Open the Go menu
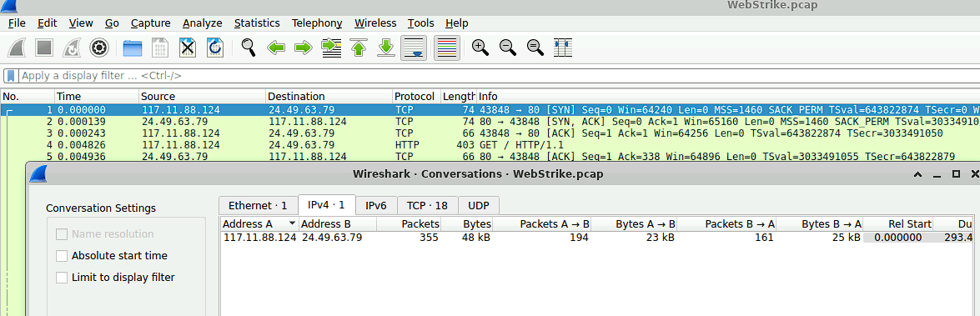Screen dimensions: 980x316 (x=112, y=23)
